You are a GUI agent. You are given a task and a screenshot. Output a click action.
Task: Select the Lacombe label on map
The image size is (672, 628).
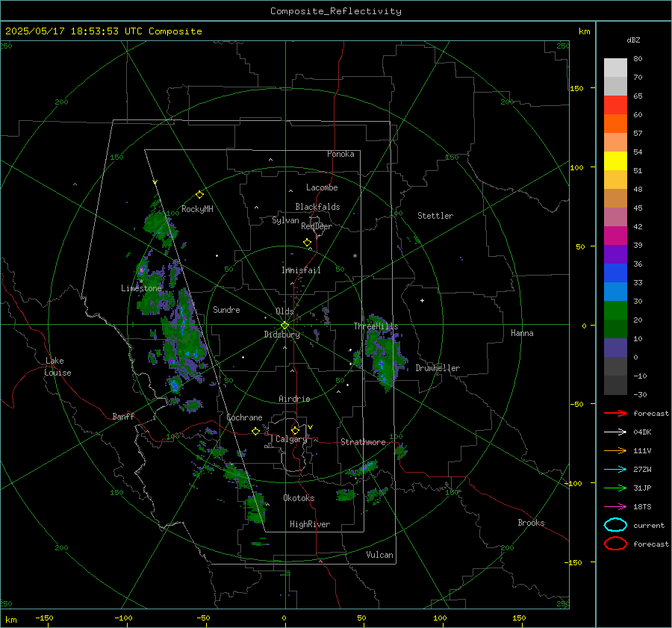pyautogui.click(x=322, y=187)
